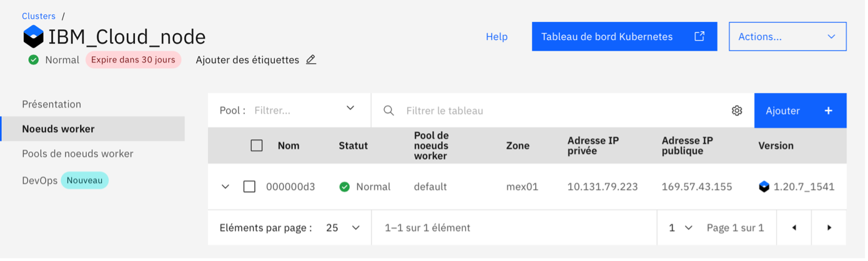The image size is (868, 261).
Task: Click the version icon beside 1.20.7_1541
Action: pyautogui.click(x=764, y=187)
